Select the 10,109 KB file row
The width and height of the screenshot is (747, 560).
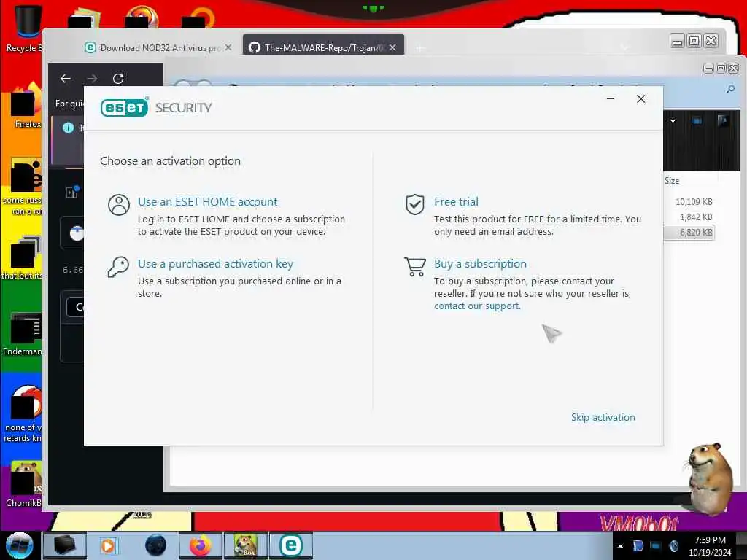(689, 202)
